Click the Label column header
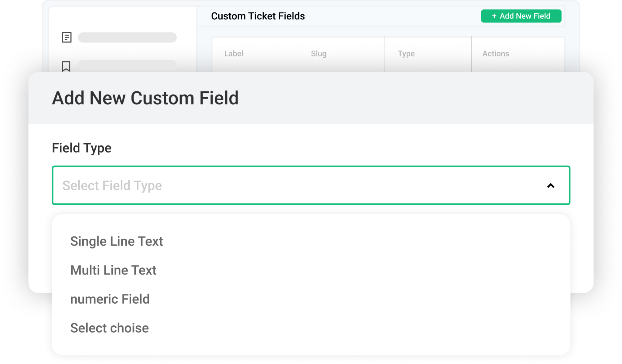Screen dimensions: 622x364 pyautogui.click(x=233, y=53)
